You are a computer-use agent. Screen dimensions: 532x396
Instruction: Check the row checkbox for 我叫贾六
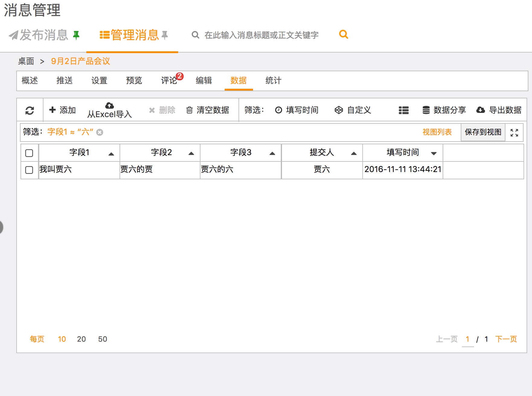pos(29,170)
